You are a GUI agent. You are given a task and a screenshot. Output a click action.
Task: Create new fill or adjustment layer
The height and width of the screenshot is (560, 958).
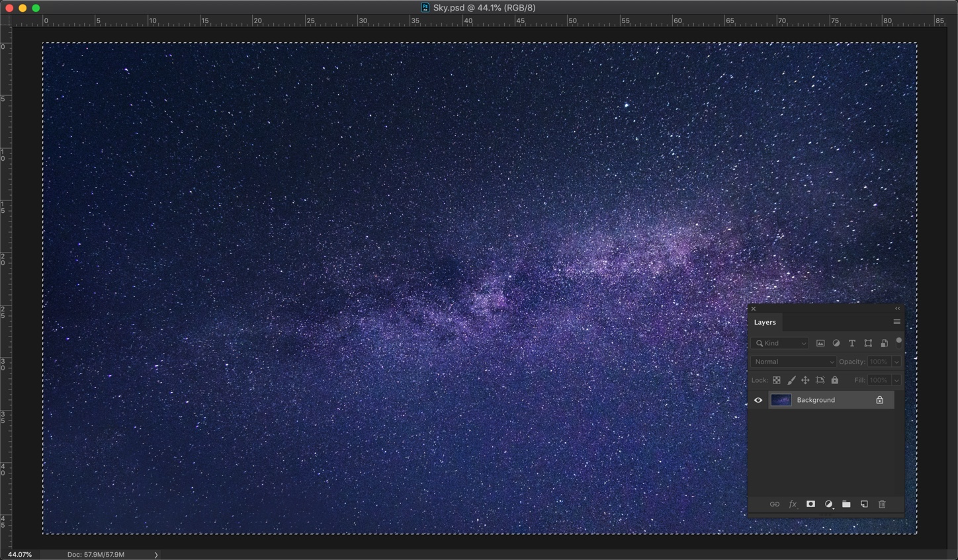click(828, 504)
